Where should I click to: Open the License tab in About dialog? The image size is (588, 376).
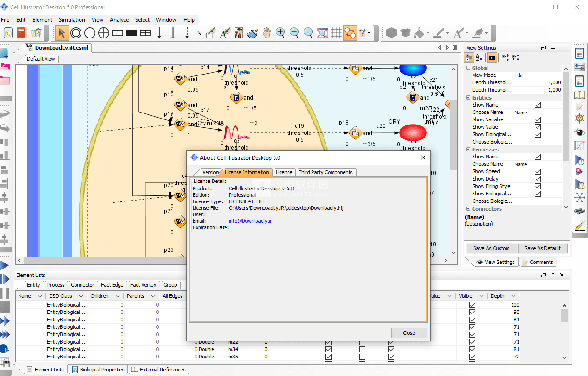pyautogui.click(x=284, y=172)
